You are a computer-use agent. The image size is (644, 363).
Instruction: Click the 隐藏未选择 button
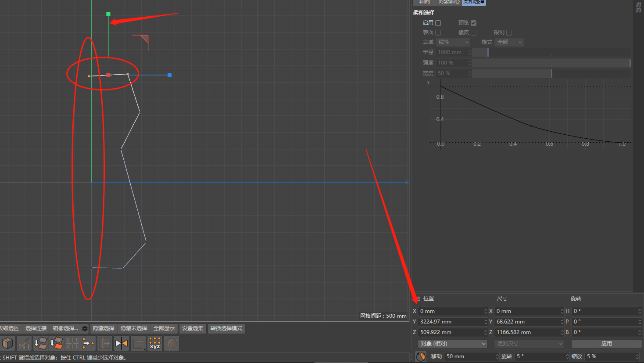tap(134, 328)
